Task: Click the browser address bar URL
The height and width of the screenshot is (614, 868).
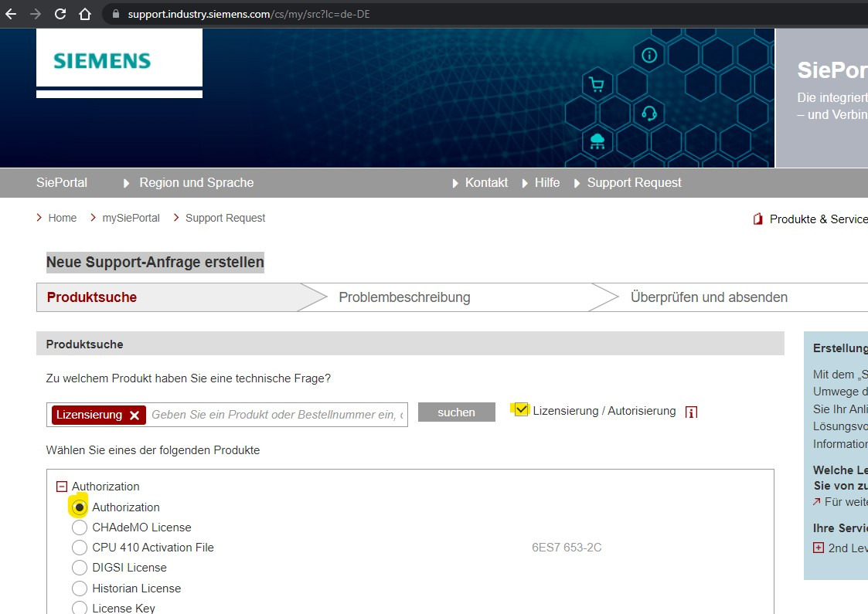Action: pos(249,14)
